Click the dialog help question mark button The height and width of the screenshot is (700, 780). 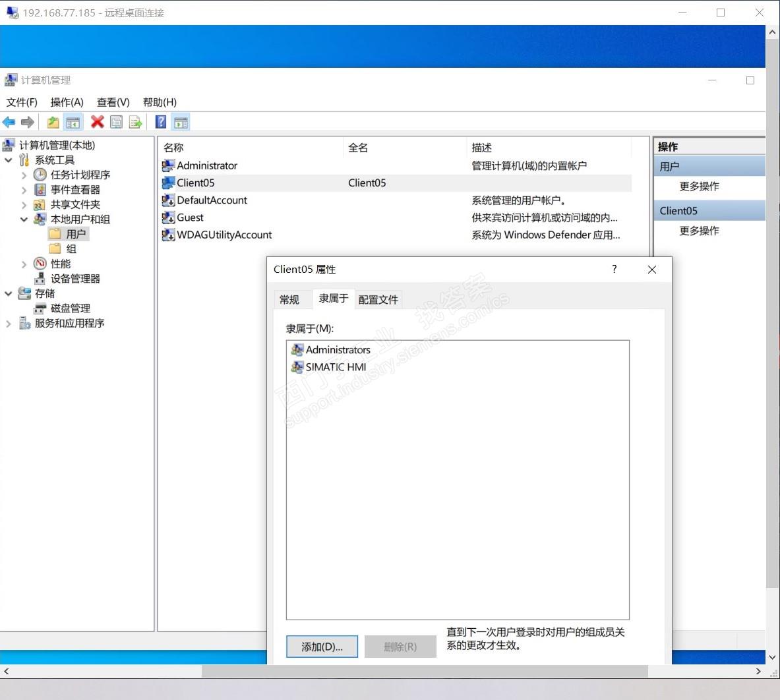615,269
